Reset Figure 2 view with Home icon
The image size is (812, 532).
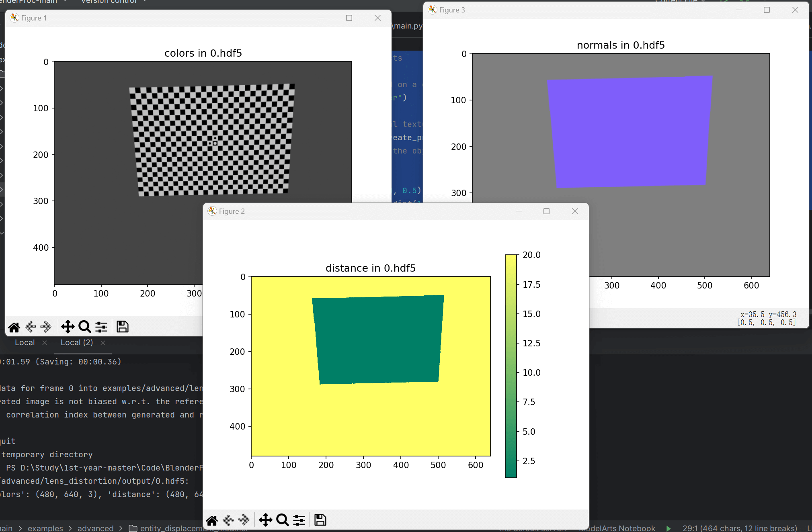click(212, 520)
